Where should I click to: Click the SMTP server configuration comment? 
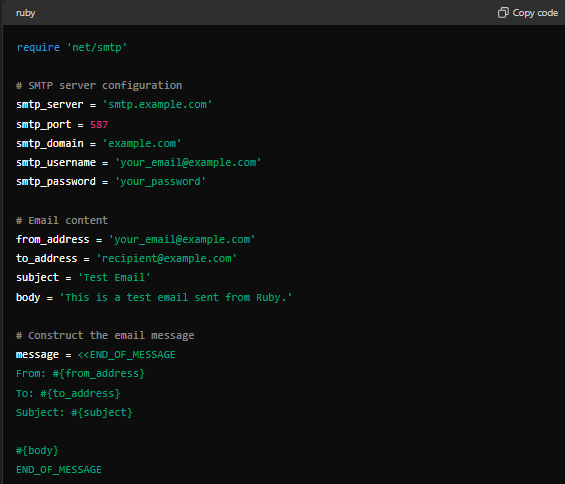click(99, 85)
